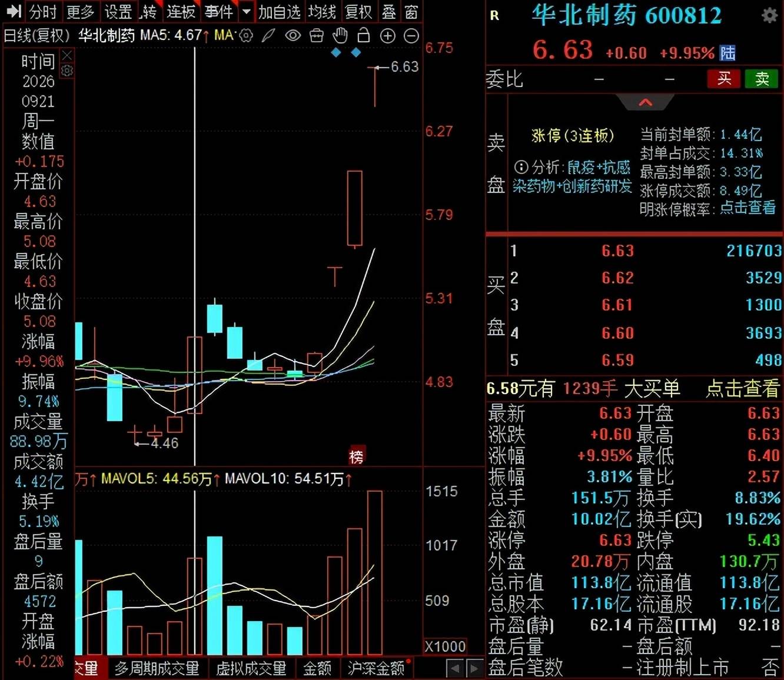
Task: Add stock to watchlist via 加自选
Action: (x=280, y=11)
